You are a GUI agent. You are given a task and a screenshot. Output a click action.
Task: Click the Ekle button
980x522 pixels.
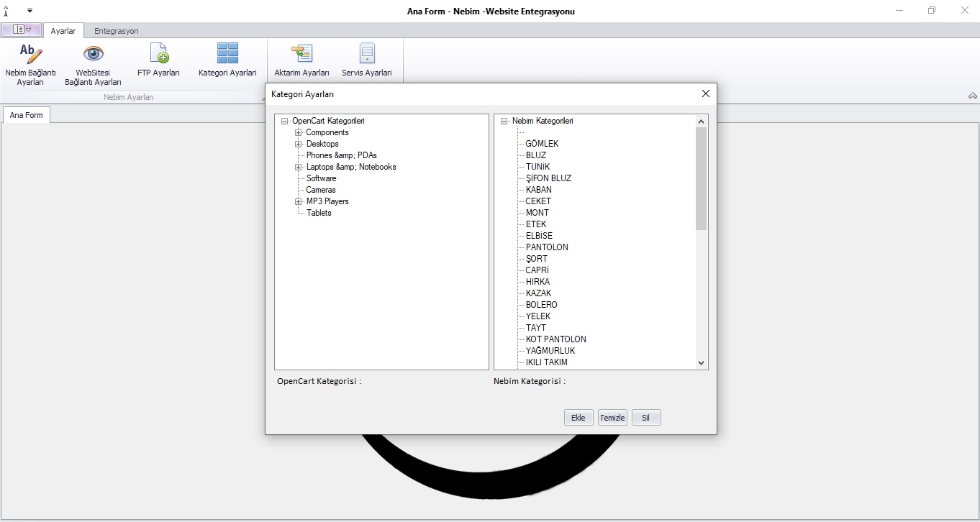click(x=579, y=418)
